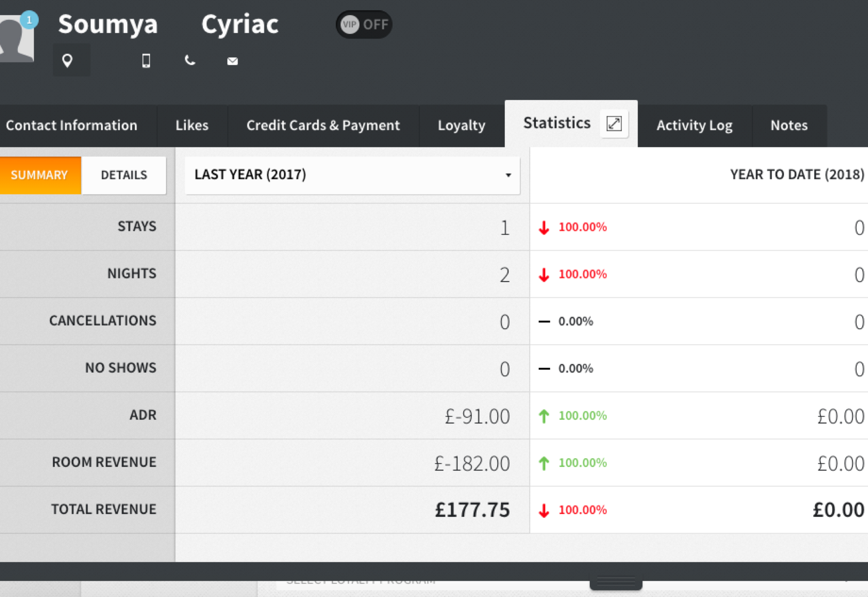This screenshot has width=868, height=597.
Task: Click the location pin icon
Action: [67, 61]
